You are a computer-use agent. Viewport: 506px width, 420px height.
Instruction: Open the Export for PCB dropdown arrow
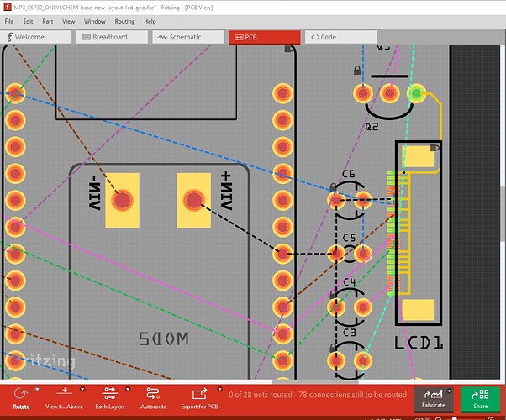pos(218,390)
